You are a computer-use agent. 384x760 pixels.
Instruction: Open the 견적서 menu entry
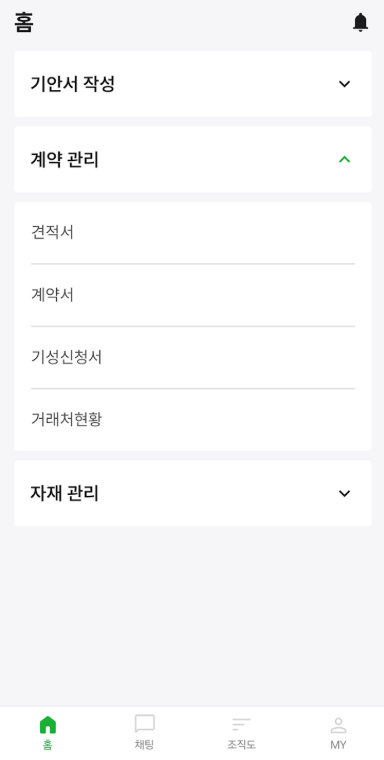click(193, 233)
